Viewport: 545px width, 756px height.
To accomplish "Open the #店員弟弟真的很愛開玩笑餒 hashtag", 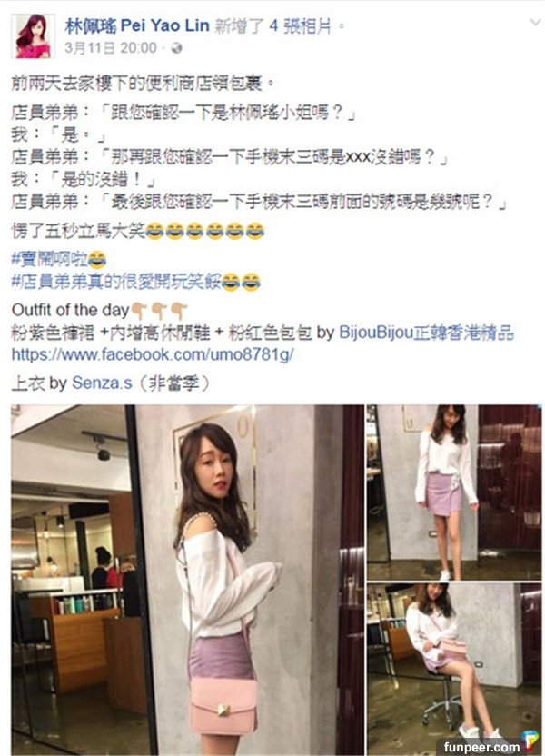I will (116, 281).
